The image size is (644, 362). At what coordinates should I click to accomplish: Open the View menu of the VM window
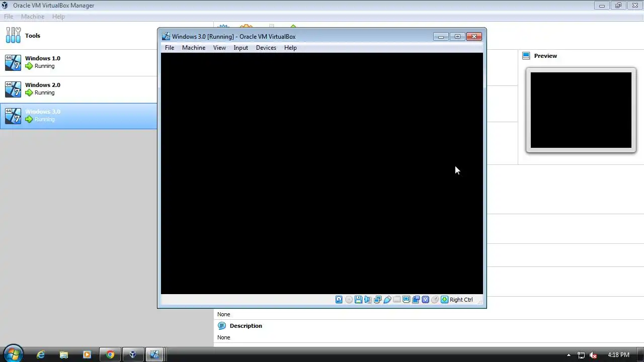pyautogui.click(x=219, y=48)
